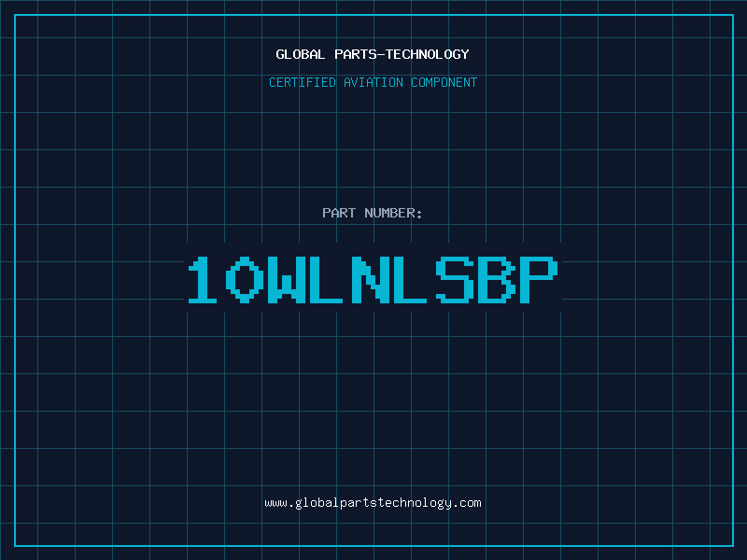Select the digit 1 of the part number
Image resolution: width=747 pixels, height=560 pixels.
pyautogui.click(x=203, y=280)
